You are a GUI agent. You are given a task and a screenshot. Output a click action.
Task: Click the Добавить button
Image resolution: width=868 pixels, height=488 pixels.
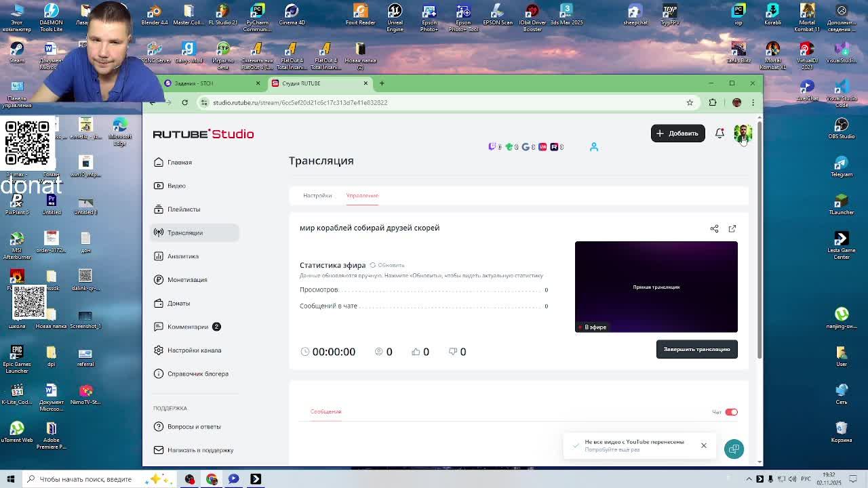click(677, 133)
